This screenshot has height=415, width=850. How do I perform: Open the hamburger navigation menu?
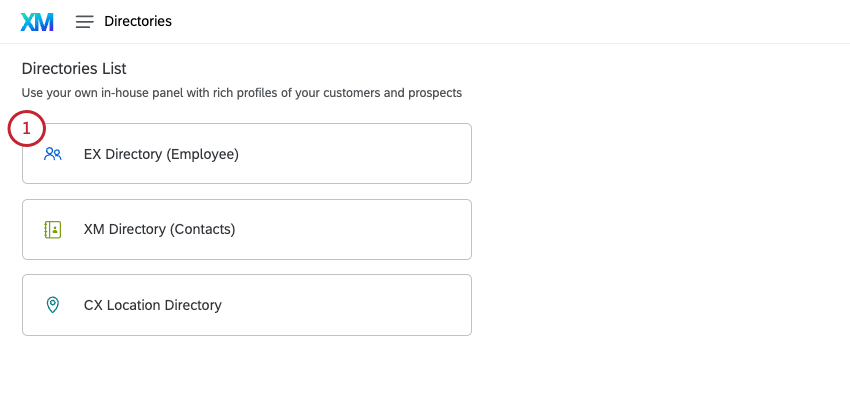pyautogui.click(x=85, y=21)
